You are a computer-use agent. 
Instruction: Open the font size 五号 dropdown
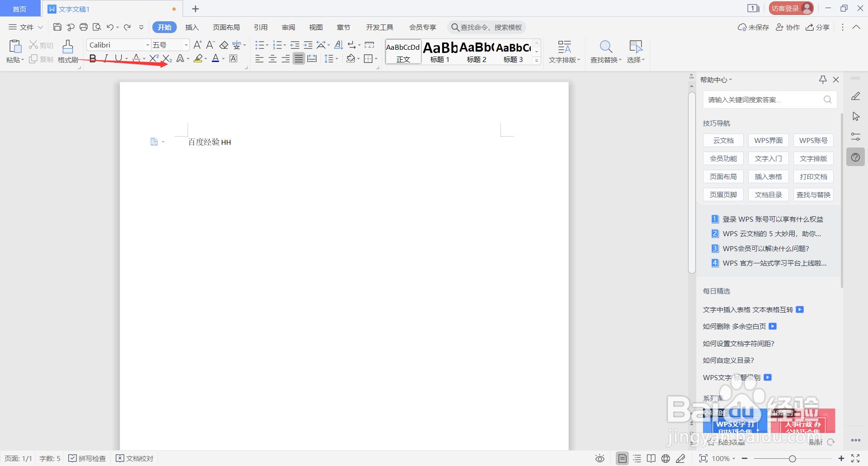[x=186, y=45]
